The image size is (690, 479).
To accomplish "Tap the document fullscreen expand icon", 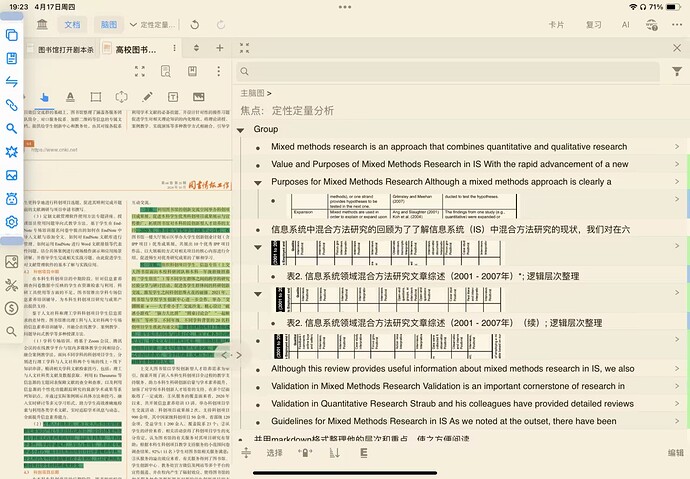I will (x=139, y=71).
